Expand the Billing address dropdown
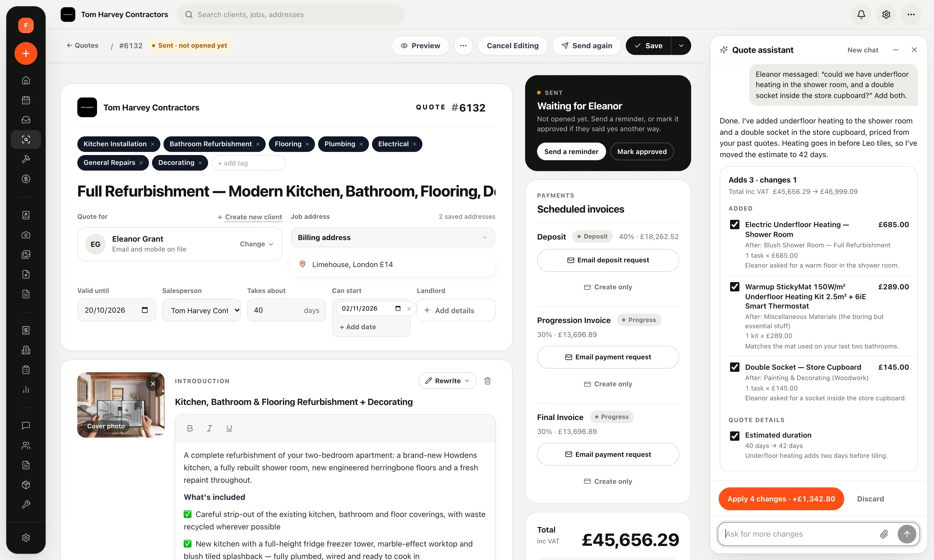Screen dimensions: 934x560 (x=393, y=237)
